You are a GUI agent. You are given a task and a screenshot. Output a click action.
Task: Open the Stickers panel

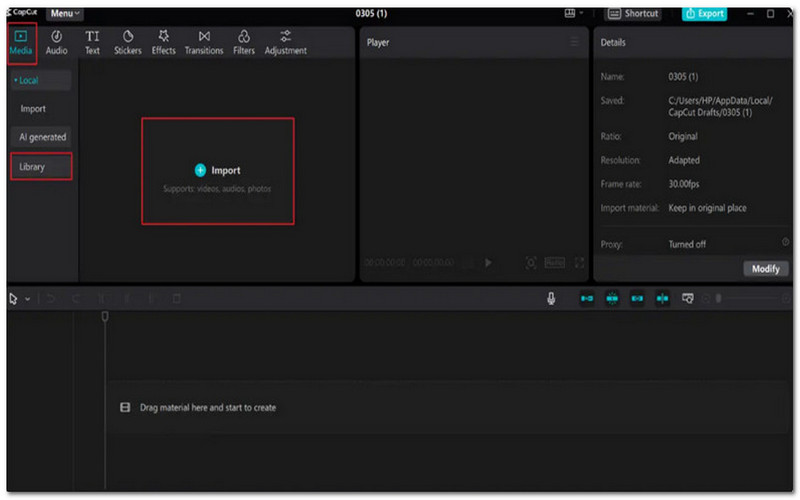[x=127, y=41]
